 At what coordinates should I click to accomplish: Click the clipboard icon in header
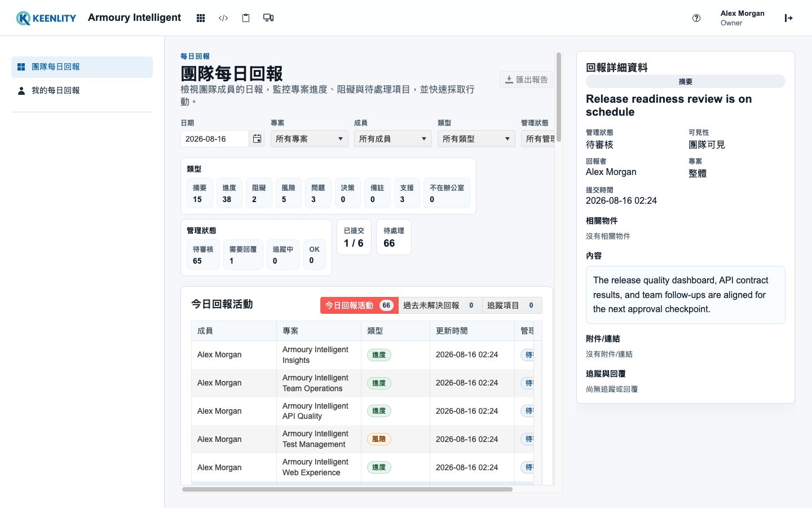pyautogui.click(x=246, y=18)
